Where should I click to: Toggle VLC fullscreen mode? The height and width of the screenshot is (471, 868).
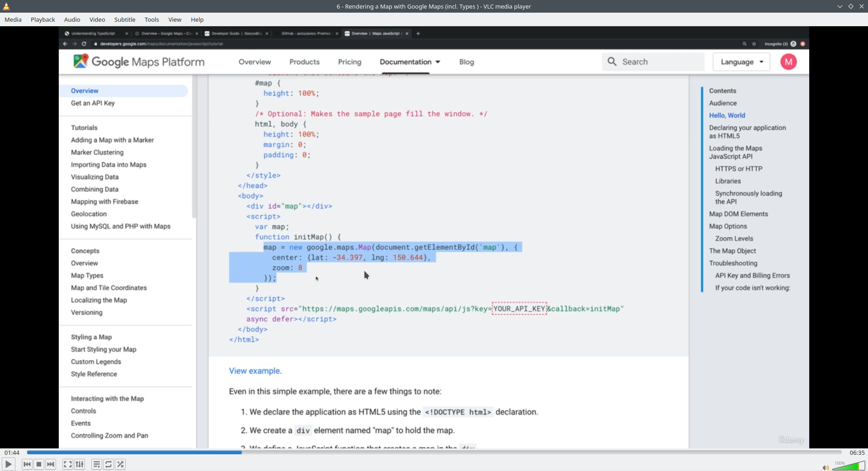click(x=67, y=464)
